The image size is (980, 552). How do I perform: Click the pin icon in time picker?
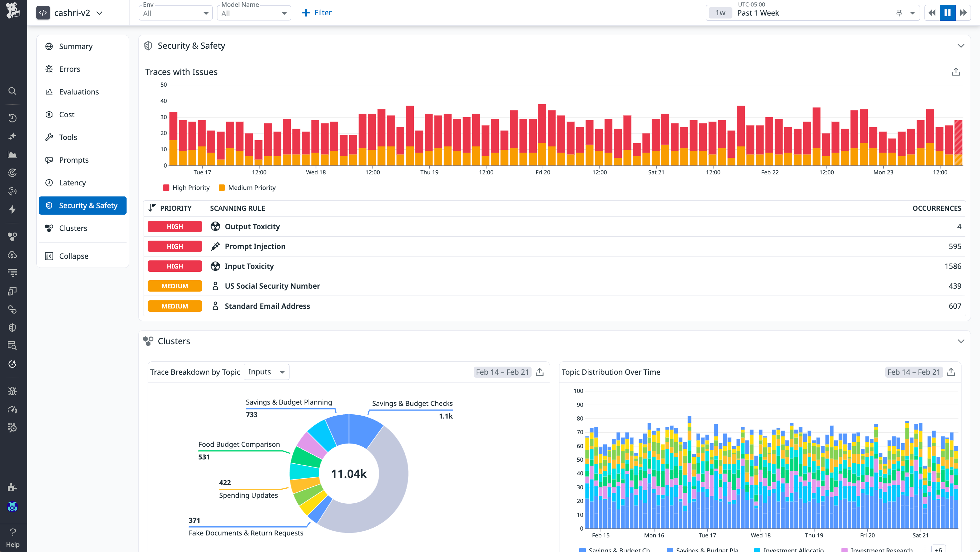click(899, 13)
